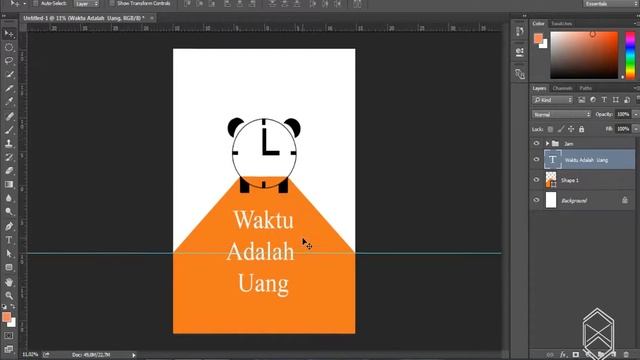Viewport: 640px width, 360px height.
Task: Select the Shape 1 layer
Action: tap(582, 180)
